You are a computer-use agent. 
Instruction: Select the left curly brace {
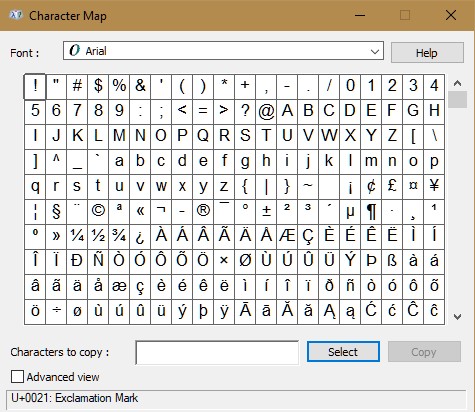click(245, 187)
